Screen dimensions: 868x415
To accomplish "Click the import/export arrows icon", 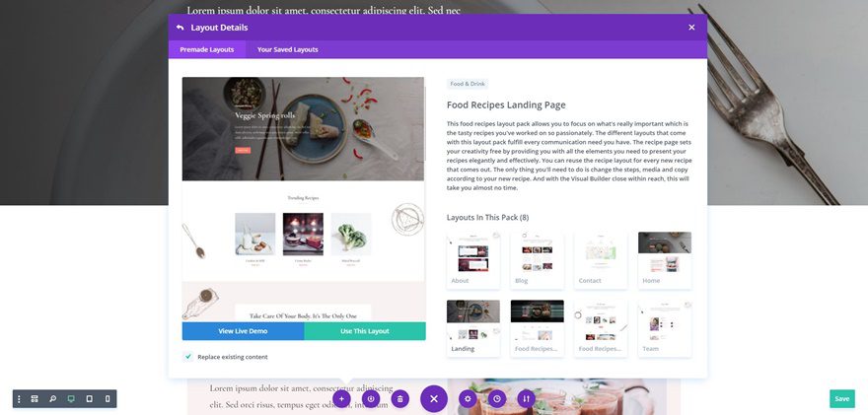I will coord(527,398).
